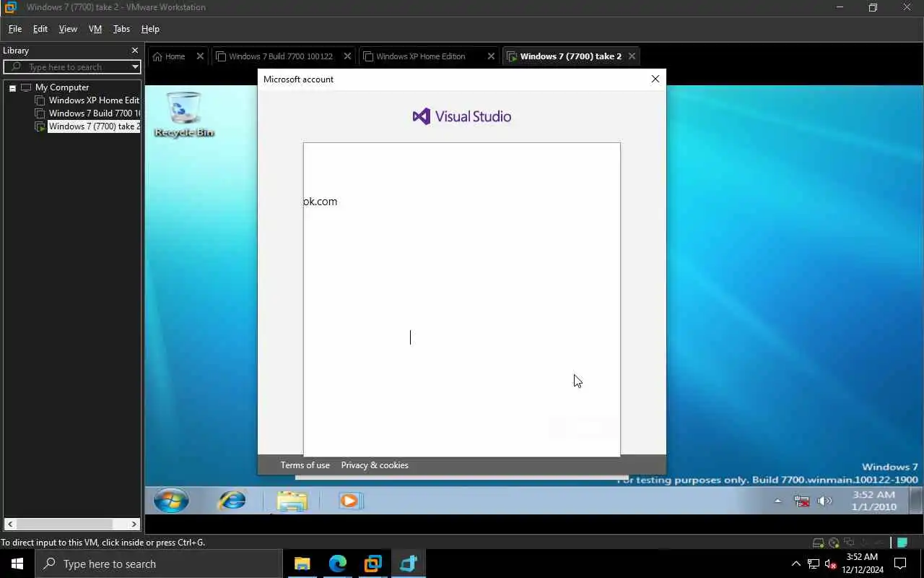Open VMware Workstation from the host taskbar
The height and width of the screenshot is (578, 924).
(373, 564)
